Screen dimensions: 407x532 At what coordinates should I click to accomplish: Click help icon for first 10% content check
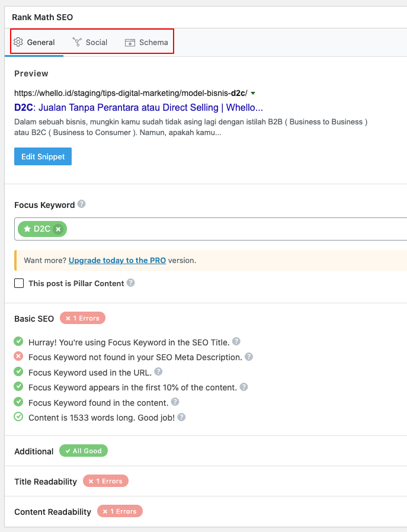[243, 387]
